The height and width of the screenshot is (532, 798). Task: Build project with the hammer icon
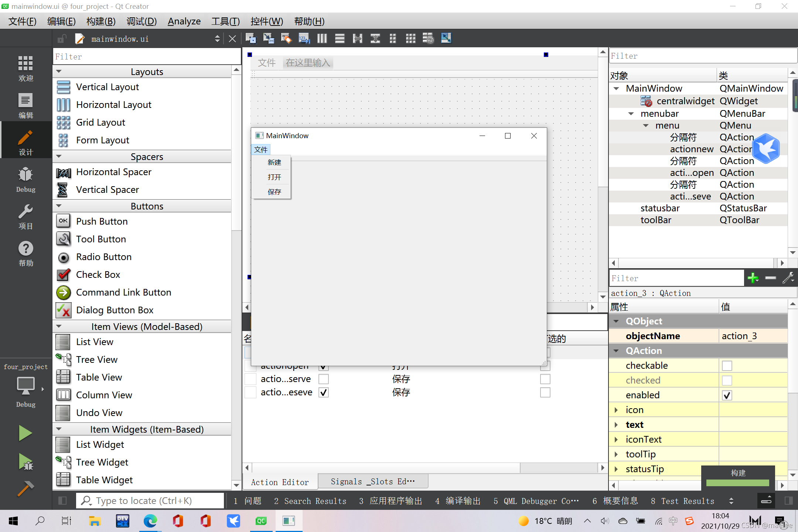coord(25,489)
